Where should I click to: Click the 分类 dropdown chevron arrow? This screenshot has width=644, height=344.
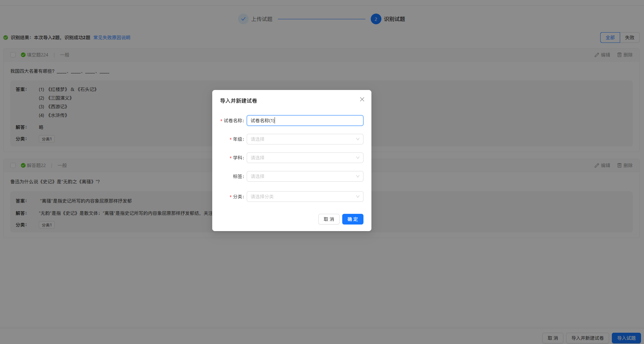tap(358, 197)
